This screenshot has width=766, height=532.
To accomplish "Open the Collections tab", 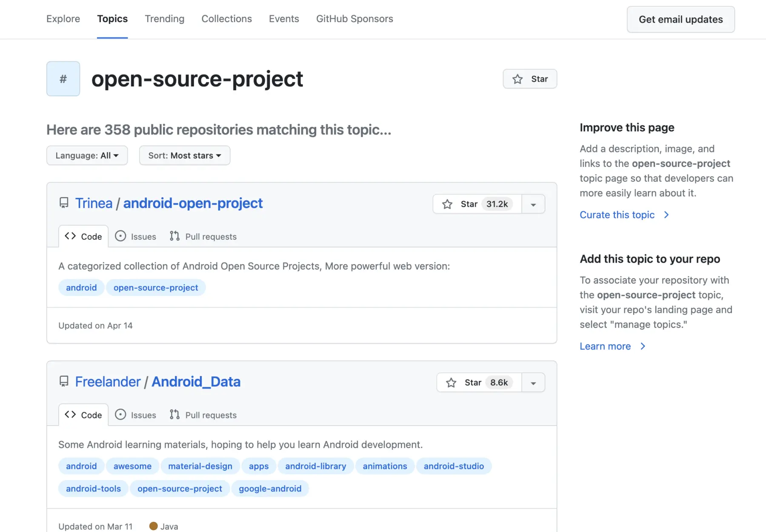I will click(x=226, y=19).
